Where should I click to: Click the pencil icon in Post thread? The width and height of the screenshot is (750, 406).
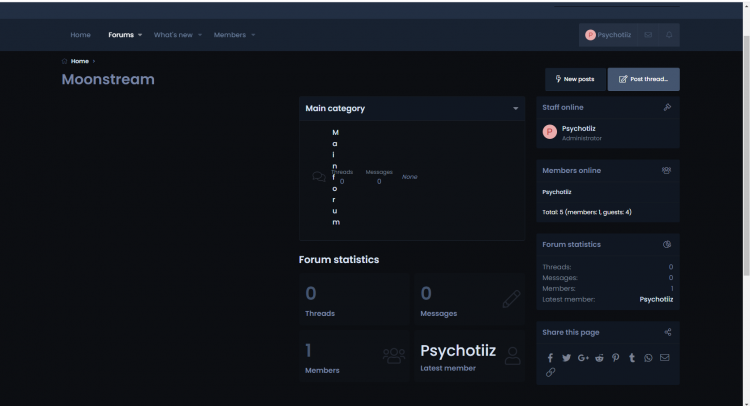[623, 79]
